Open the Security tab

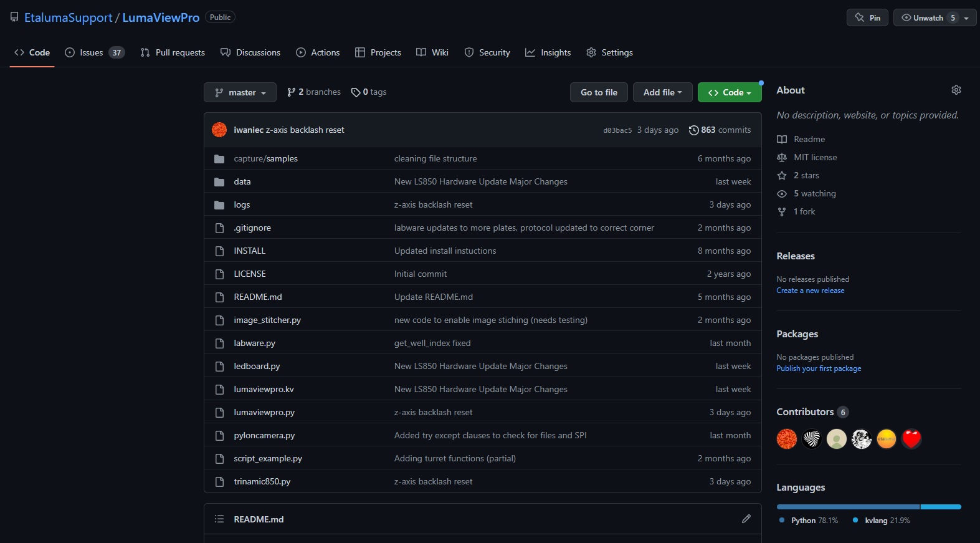(x=487, y=52)
